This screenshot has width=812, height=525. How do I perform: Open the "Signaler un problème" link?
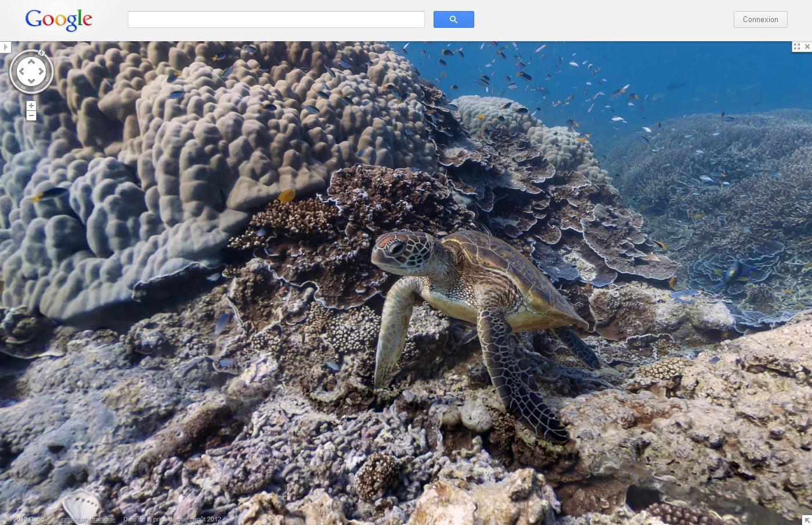tap(86, 519)
